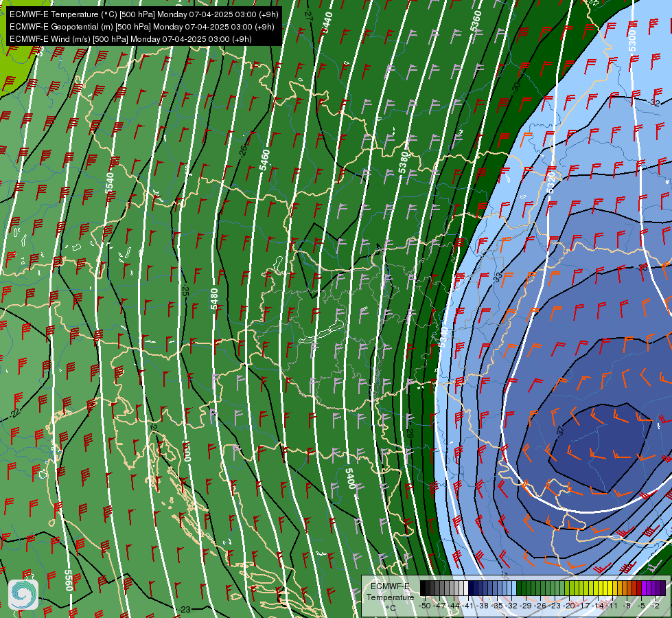
Task: Click the -35 value in the legend
Action: [497, 606]
